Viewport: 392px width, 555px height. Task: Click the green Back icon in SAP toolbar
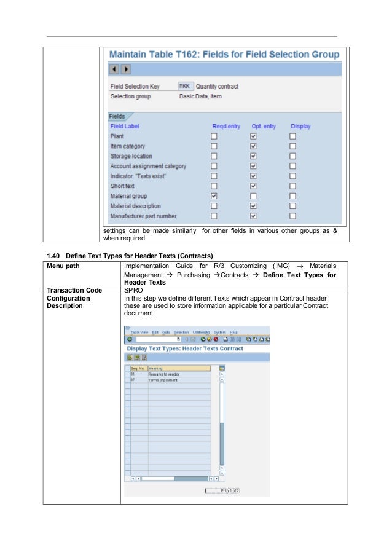[203, 339]
